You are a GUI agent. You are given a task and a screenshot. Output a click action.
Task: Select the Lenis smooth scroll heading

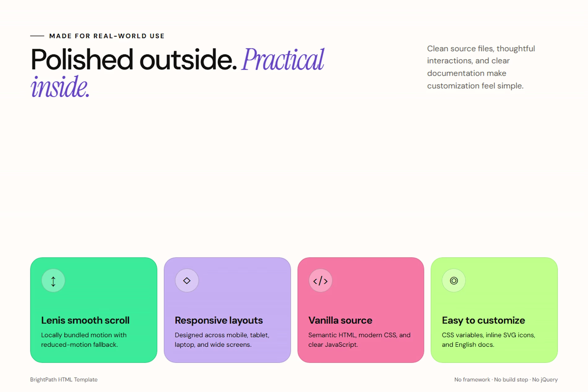[x=85, y=320]
